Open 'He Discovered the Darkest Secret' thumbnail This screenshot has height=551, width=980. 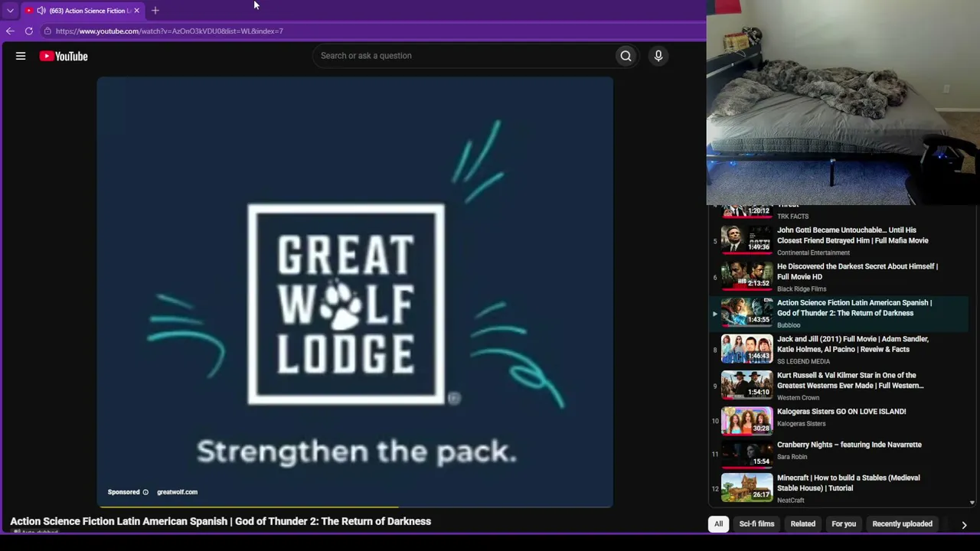[746, 275]
